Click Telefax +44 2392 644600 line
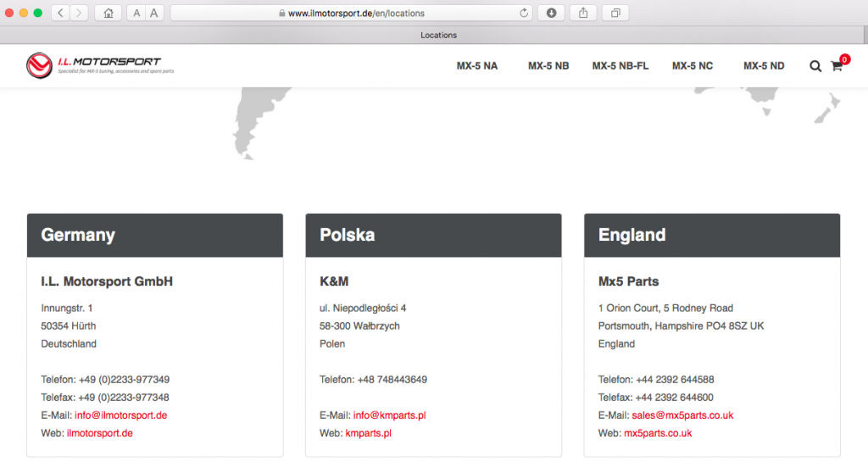 [655, 397]
